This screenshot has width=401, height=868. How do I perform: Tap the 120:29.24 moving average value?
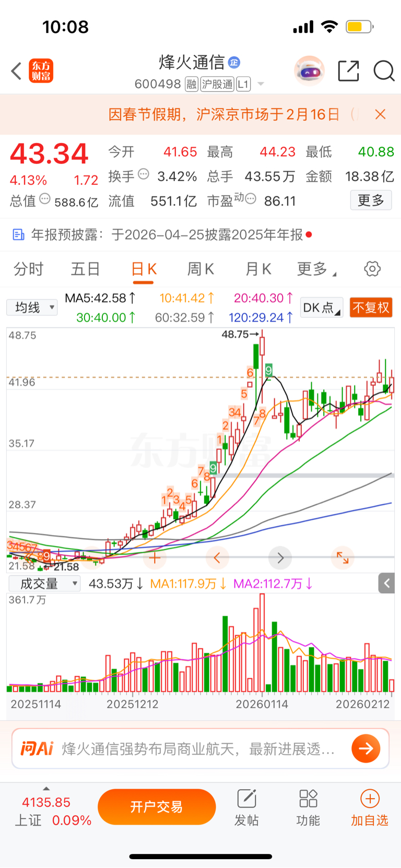[261, 317]
